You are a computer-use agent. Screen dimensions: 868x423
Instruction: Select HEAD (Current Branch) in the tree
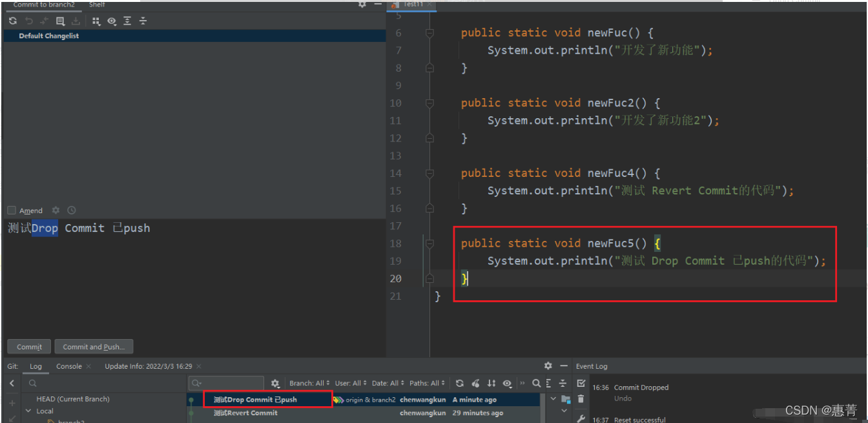[73, 399]
